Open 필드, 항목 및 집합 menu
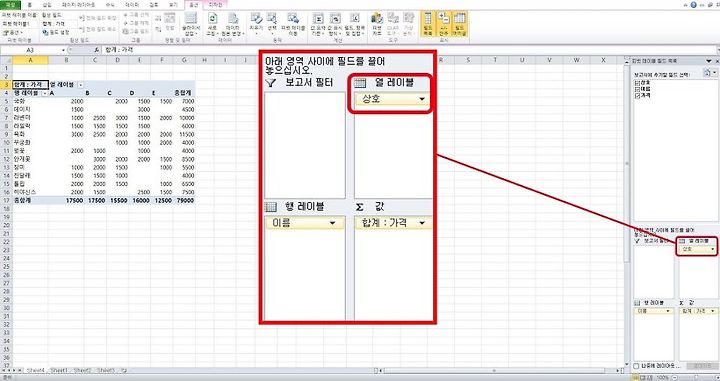The width and height of the screenshot is (720, 381). coord(354,24)
